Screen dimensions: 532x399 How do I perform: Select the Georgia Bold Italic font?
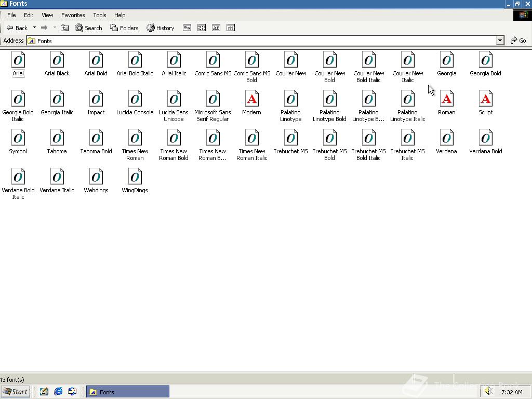coord(18,99)
